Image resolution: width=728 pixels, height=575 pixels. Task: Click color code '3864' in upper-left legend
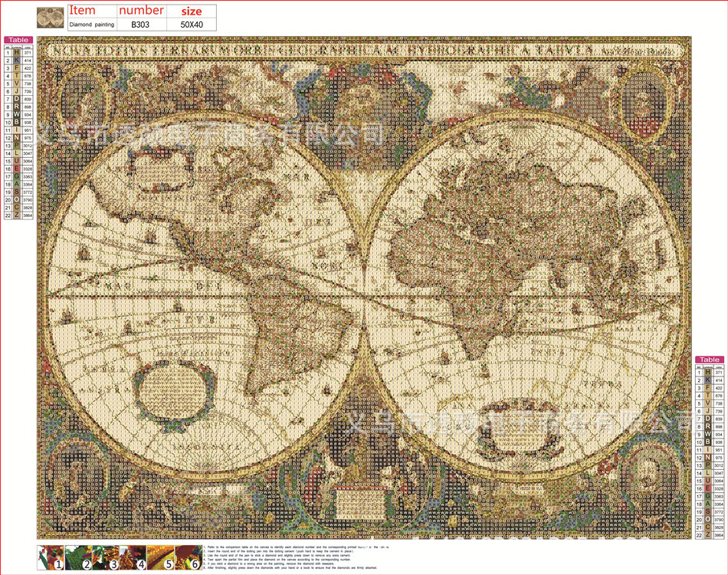(28, 215)
